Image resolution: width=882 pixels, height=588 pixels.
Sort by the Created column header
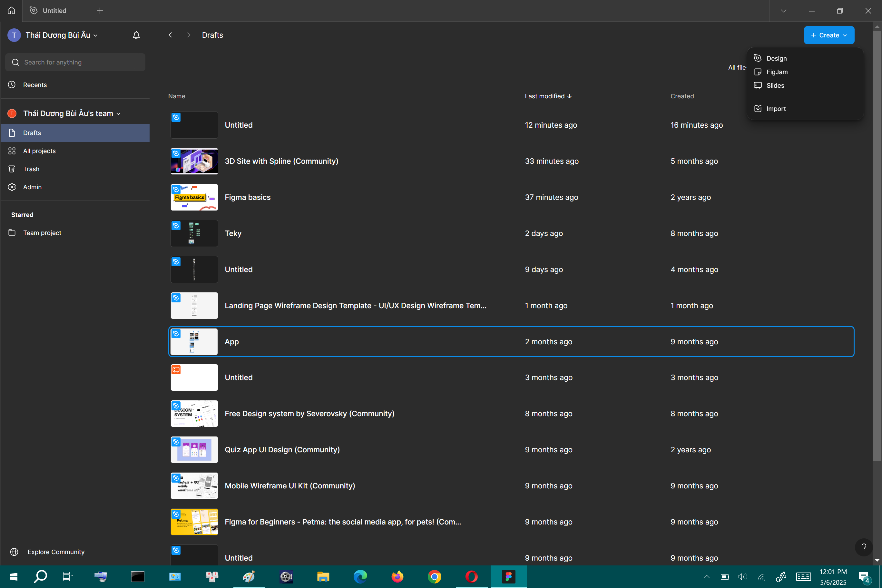[682, 96]
